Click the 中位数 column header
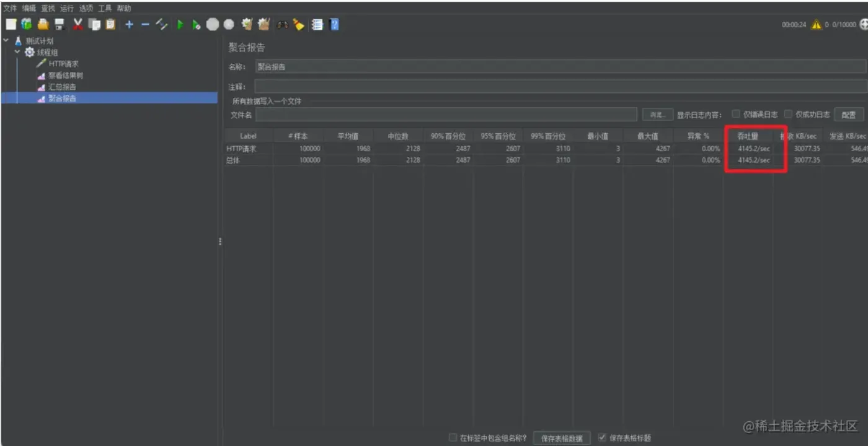Screen dimensions: 868x446 tap(398, 136)
